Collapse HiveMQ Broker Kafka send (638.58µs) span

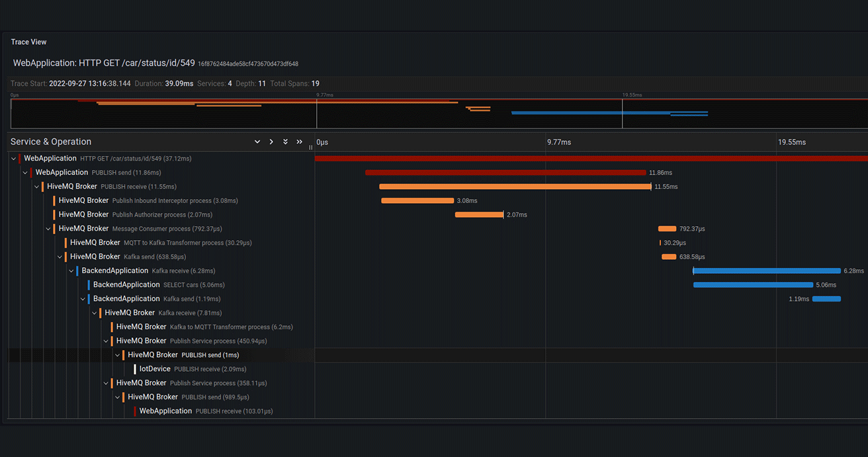[x=60, y=257]
